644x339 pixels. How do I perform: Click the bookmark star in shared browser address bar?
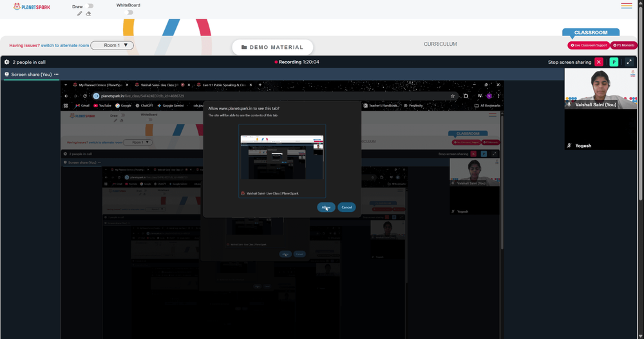[x=453, y=96]
